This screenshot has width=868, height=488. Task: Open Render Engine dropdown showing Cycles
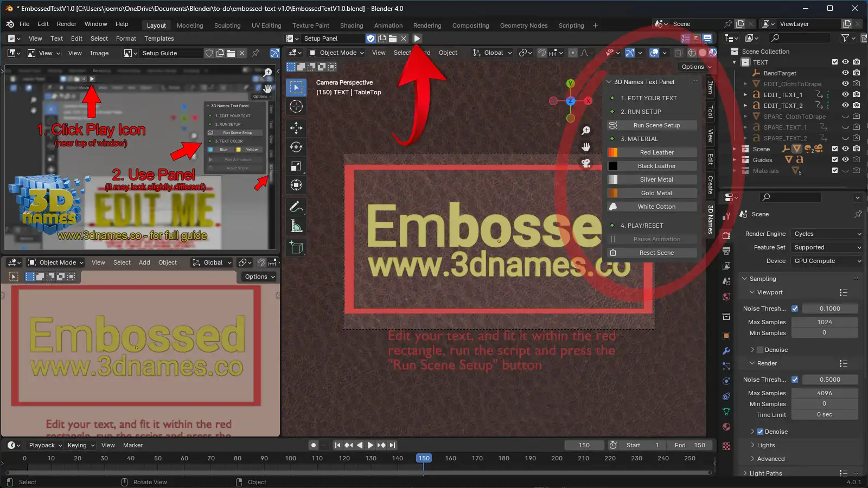827,234
